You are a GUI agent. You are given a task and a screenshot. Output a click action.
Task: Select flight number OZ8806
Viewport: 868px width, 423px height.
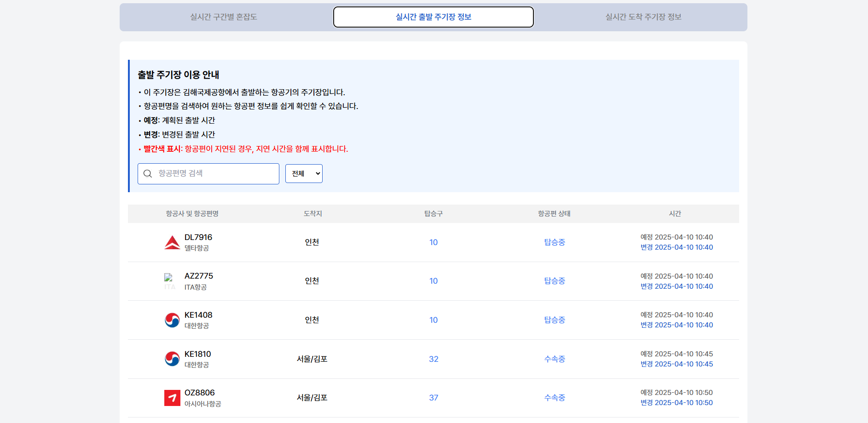200,393
